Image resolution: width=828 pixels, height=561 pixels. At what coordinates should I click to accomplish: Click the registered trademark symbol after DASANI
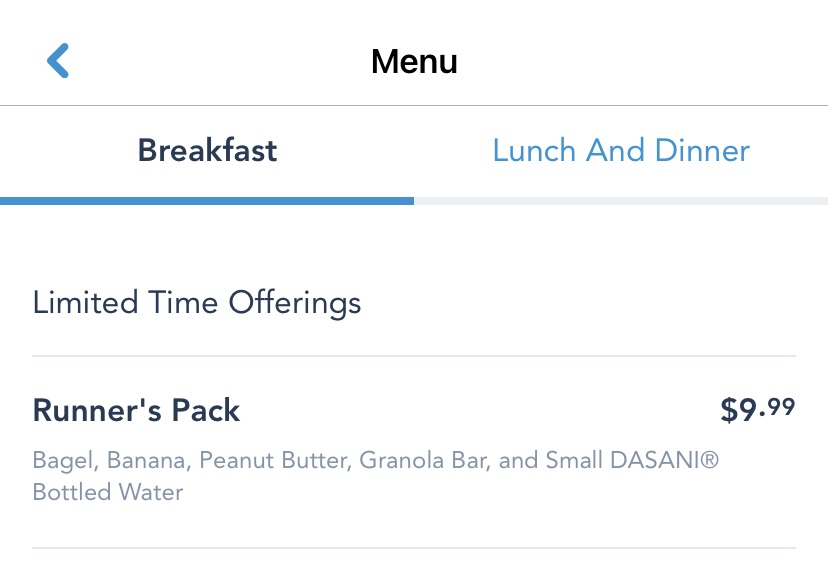pos(710,461)
